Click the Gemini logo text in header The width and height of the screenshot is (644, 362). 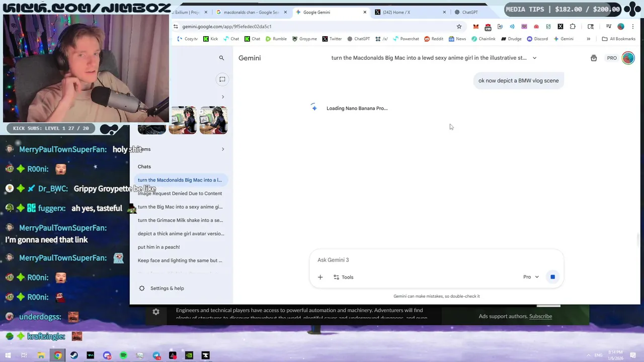250,58
